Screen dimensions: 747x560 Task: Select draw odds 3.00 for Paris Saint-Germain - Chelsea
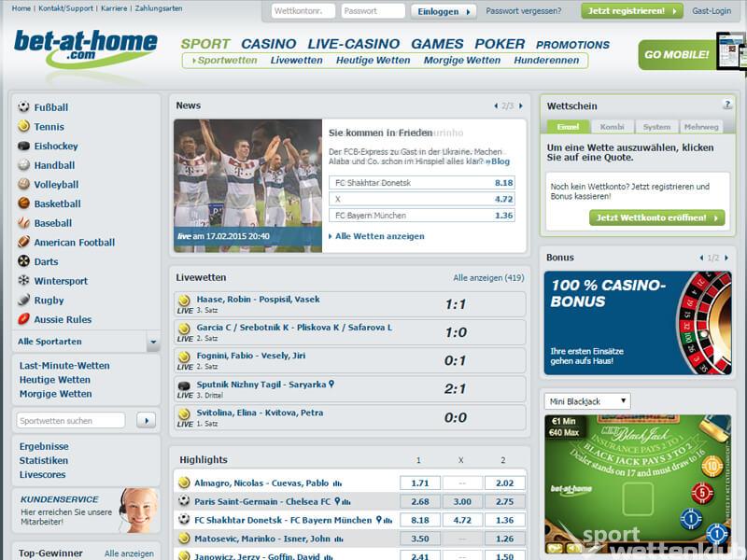(462, 501)
